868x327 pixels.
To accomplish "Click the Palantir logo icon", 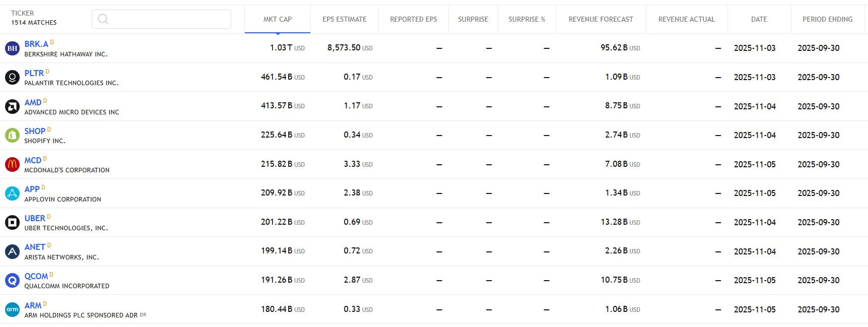I will tap(12, 78).
